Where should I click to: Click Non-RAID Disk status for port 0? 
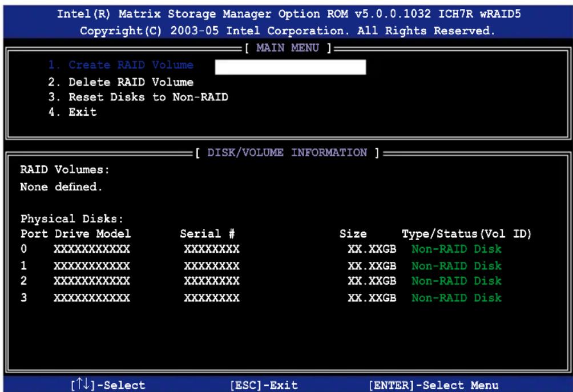[x=457, y=249]
